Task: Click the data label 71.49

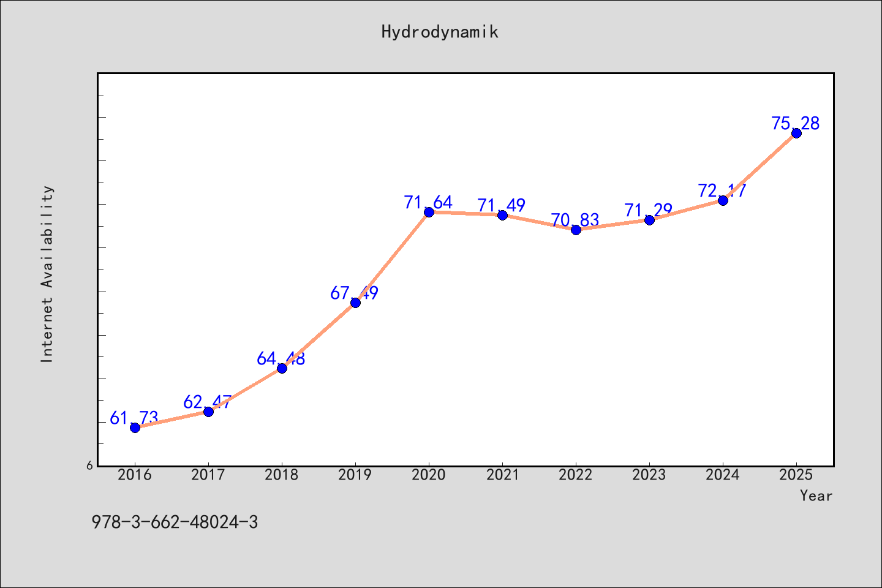Action: click(502, 206)
